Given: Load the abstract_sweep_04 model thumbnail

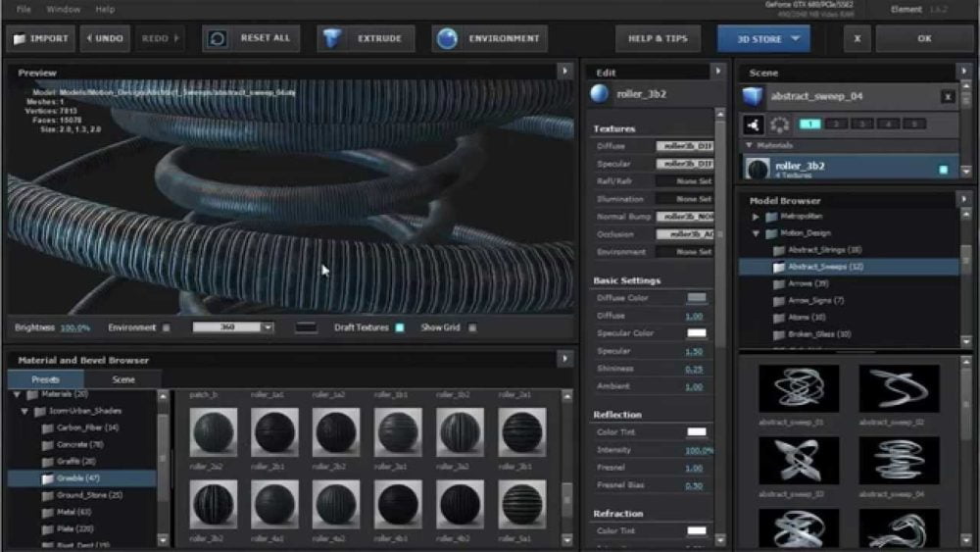Looking at the screenshot, I should click(899, 461).
